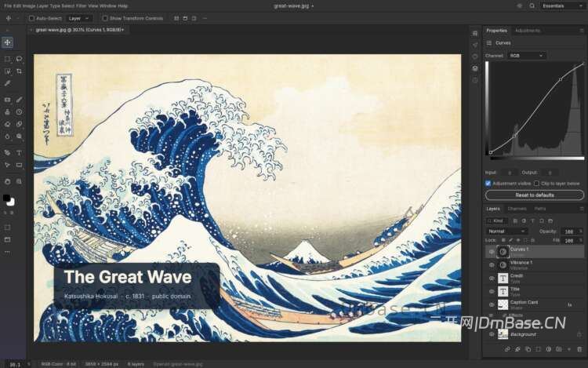The height and width of the screenshot is (368, 588).
Task: Select the Type (T) tool in toolbox
Action: coord(19,153)
